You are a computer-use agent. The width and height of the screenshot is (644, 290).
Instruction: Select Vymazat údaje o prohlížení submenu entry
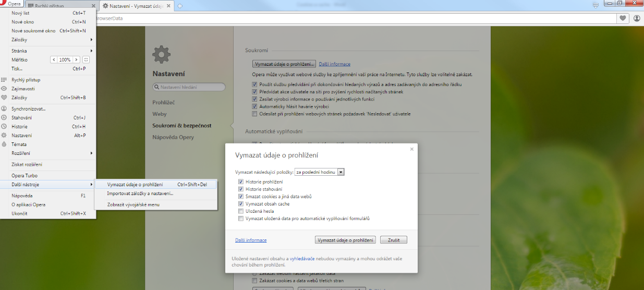point(155,185)
